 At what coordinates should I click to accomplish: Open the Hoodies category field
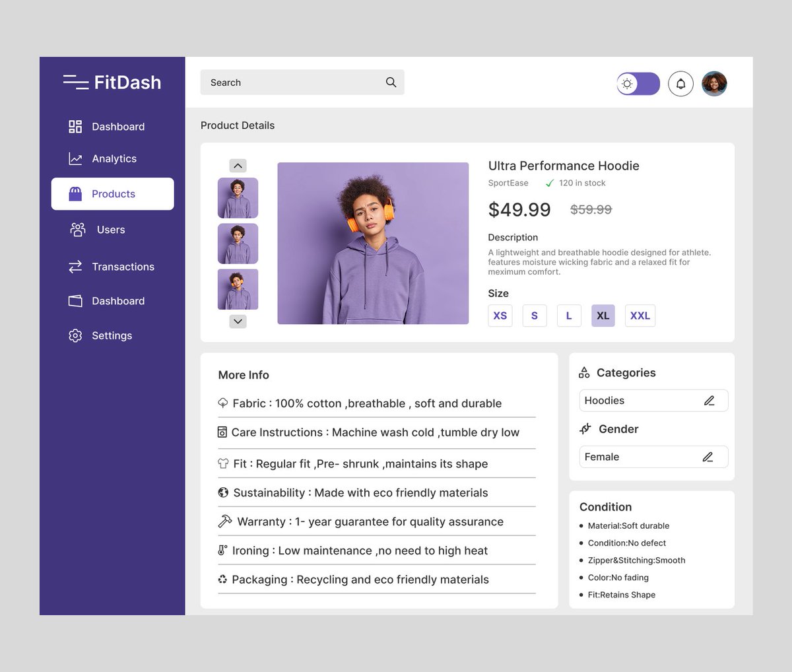(x=653, y=401)
